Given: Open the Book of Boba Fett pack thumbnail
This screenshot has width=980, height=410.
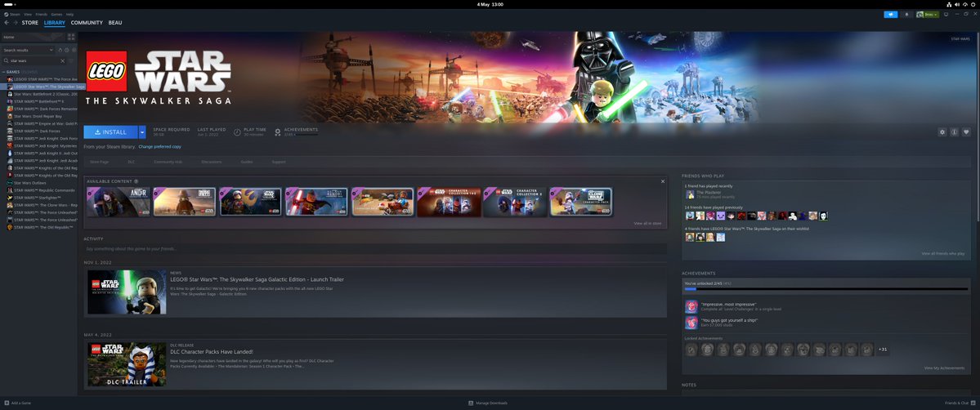Looking at the screenshot, I should [185, 202].
